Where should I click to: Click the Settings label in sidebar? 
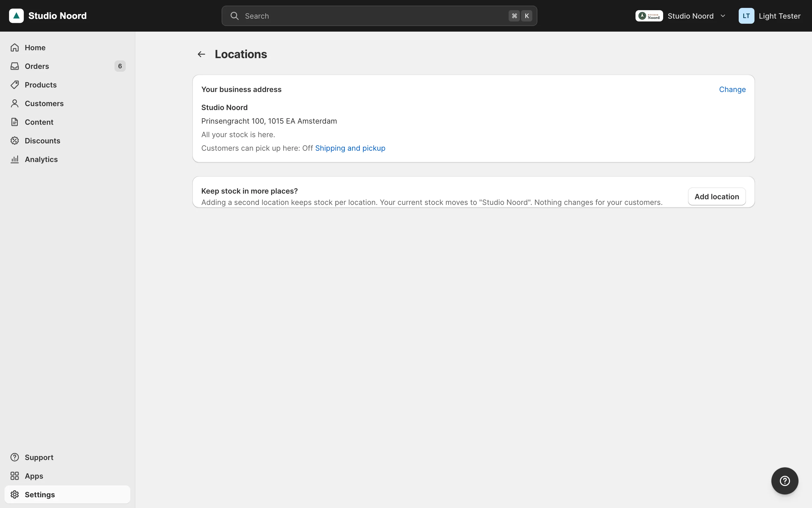pyautogui.click(x=40, y=494)
